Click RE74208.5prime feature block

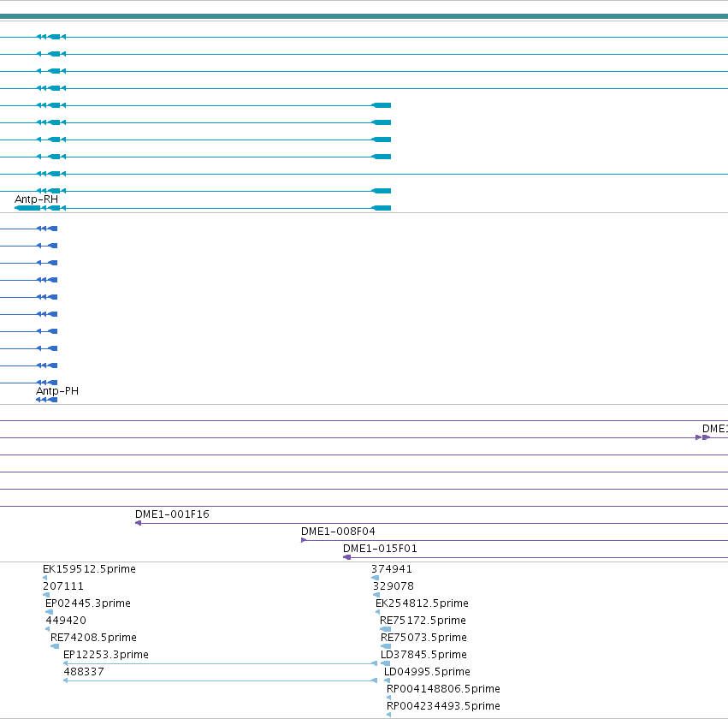tap(55, 646)
